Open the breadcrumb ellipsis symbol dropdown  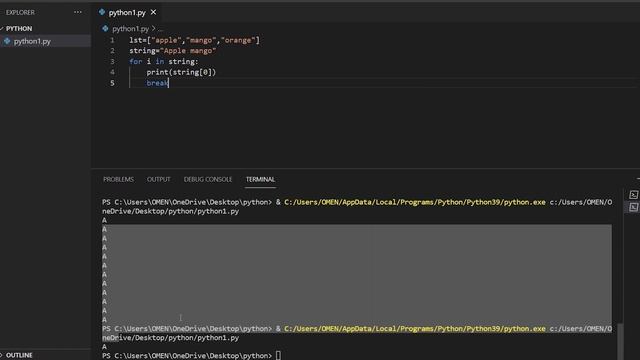[x=160, y=29]
